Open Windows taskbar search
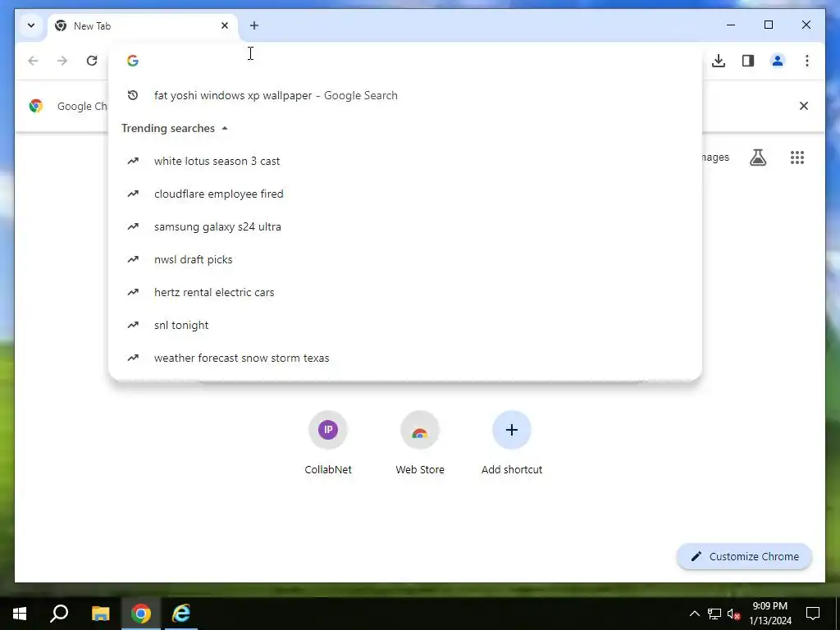Viewport: 840px width, 630px height. pyautogui.click(x=59, y=614)
